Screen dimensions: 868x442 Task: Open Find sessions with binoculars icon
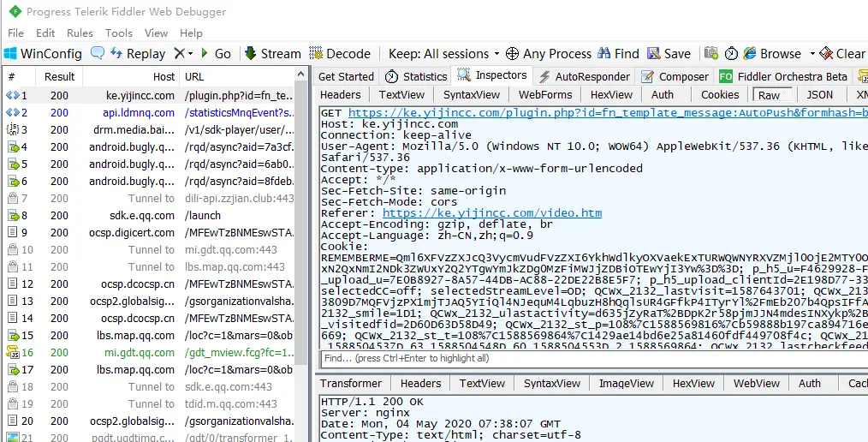coord(603,54)
